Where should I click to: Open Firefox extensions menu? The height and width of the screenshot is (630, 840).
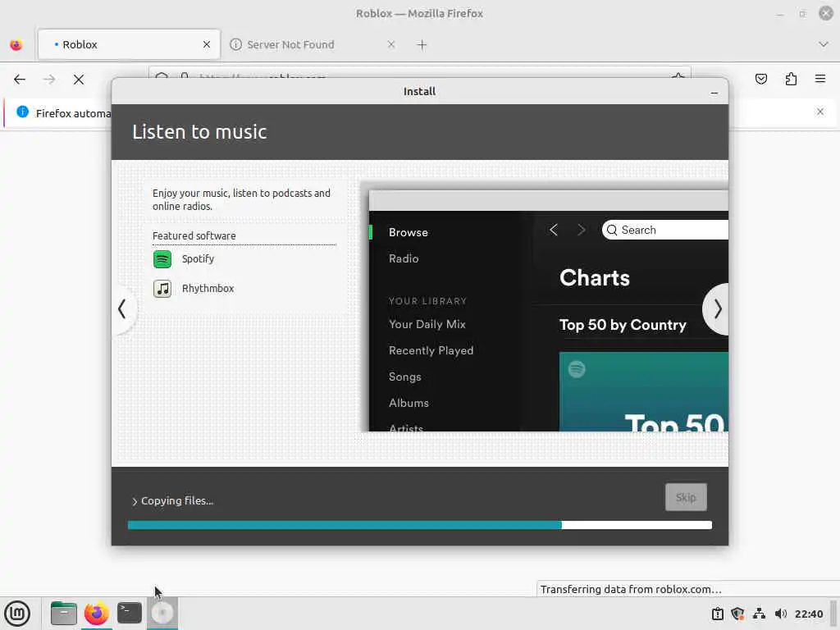point(791,80)
